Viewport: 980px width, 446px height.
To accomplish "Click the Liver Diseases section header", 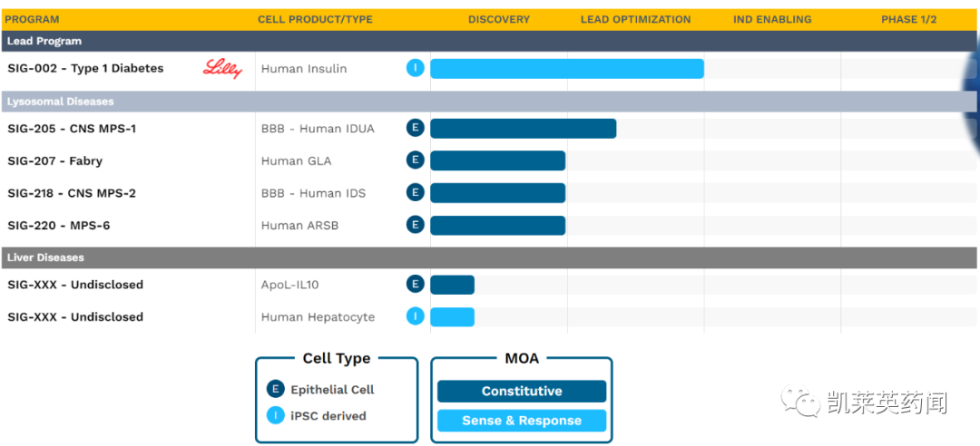I will tap(45, 257).
